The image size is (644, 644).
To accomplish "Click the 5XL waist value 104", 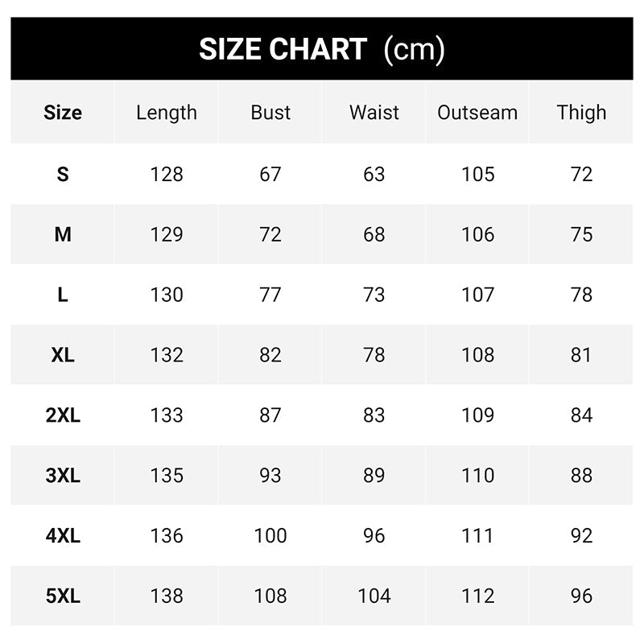I will click(x=374, y=597).
